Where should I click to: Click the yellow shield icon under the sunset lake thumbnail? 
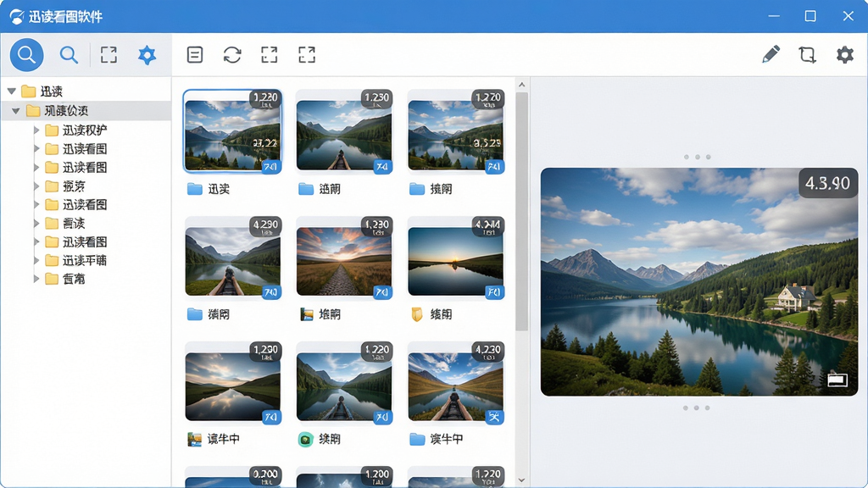(417, 315)
